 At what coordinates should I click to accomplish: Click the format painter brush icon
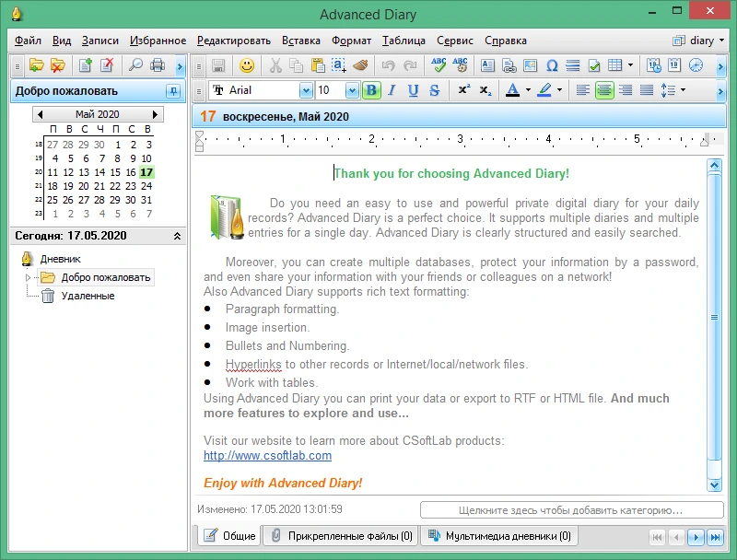pyautogui.click(x=360, y=65)
